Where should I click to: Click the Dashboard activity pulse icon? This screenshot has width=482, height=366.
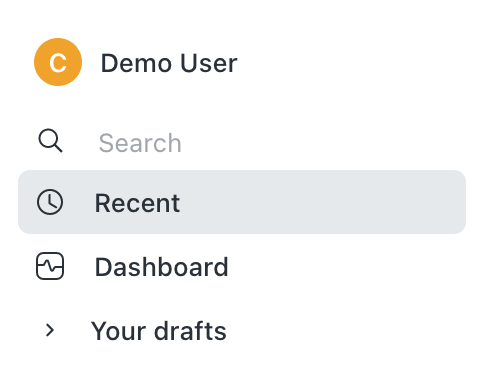50,266
